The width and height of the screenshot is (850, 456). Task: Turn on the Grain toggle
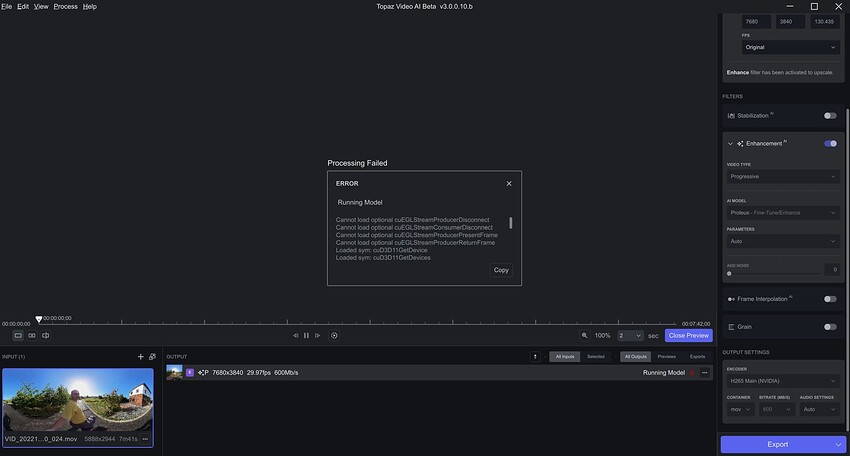[x=830, y=327]
